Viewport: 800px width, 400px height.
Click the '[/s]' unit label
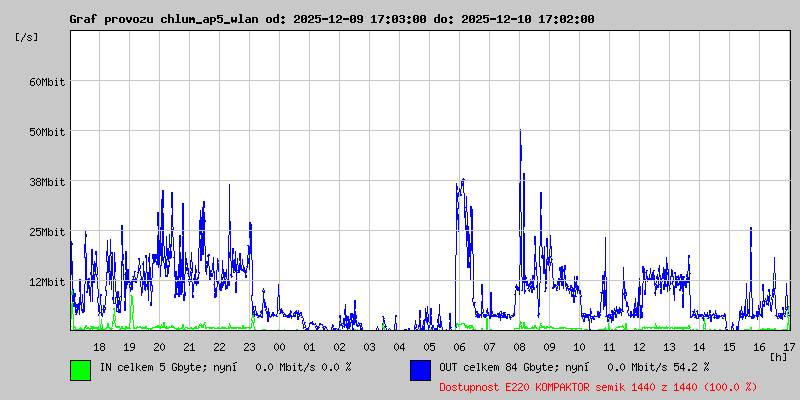click(27, 37)
